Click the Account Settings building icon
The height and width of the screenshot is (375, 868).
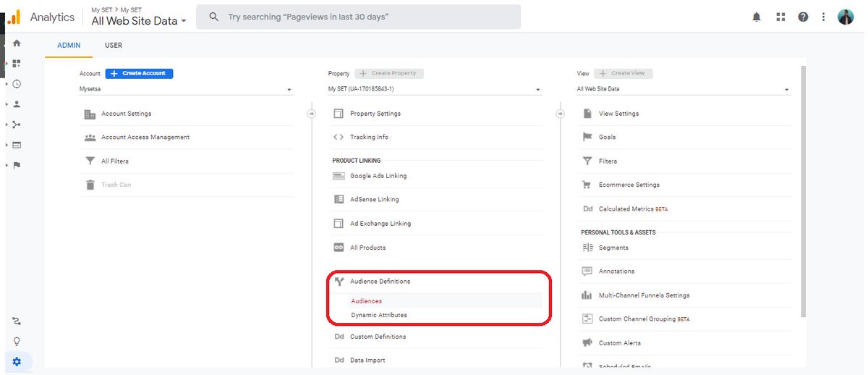90,114
